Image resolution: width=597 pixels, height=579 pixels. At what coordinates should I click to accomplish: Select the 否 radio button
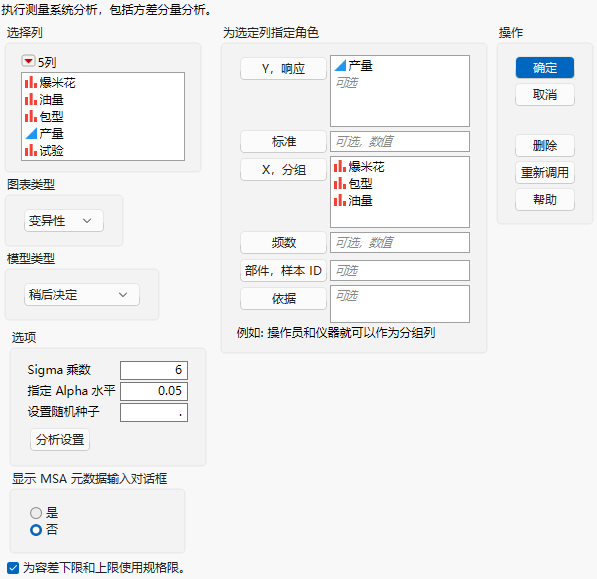36,530
